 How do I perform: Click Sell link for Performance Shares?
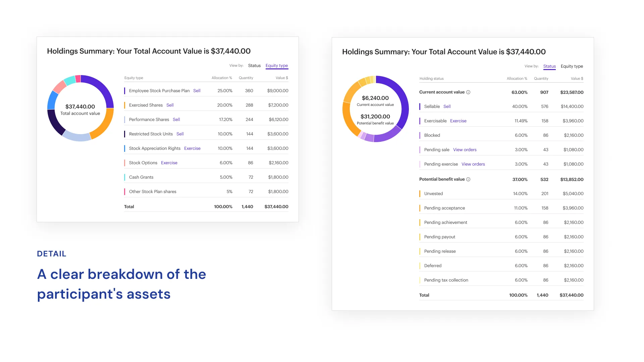click(176, 120)
